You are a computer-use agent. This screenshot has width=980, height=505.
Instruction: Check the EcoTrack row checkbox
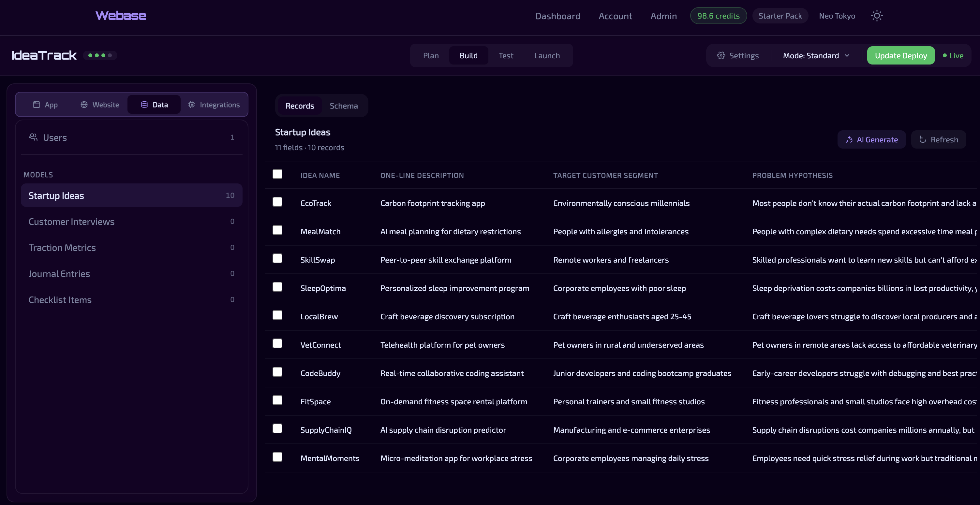pyautogui.click(x=278, y=202)
